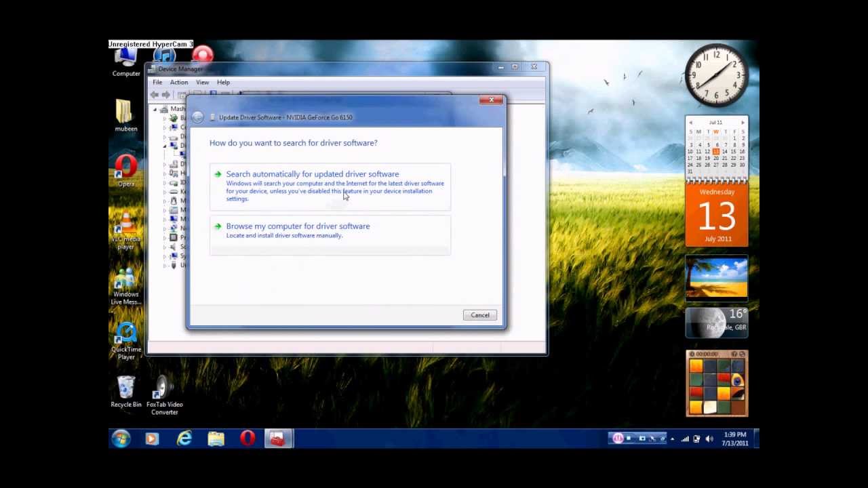Screen dimensions: 868x488
Task: Open the Help menu in Device Manager
Action: [x=223, y=83]
